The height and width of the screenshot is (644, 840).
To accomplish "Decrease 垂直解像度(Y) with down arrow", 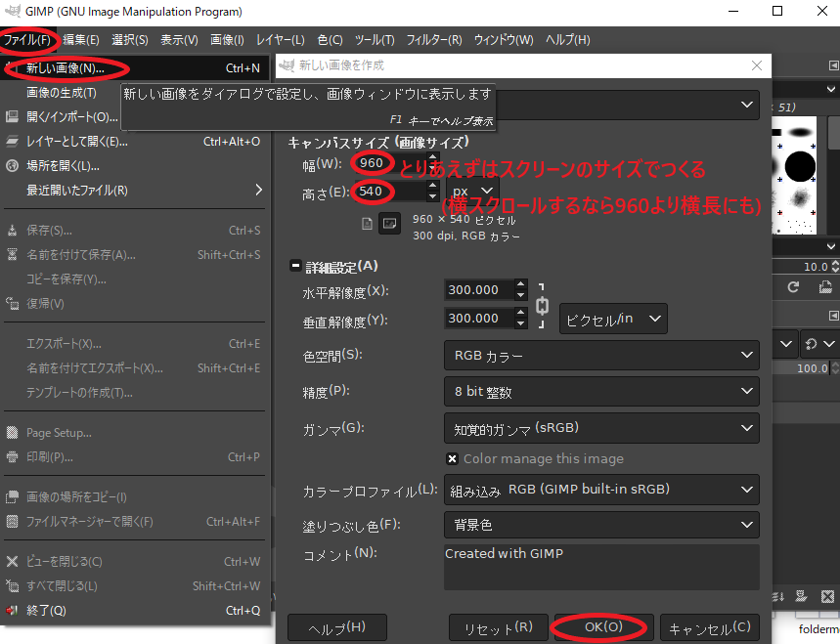I will coord(520,323).
